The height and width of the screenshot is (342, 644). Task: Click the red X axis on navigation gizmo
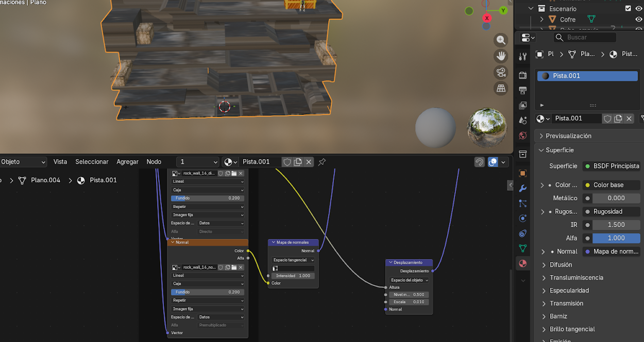pos(487,18)
